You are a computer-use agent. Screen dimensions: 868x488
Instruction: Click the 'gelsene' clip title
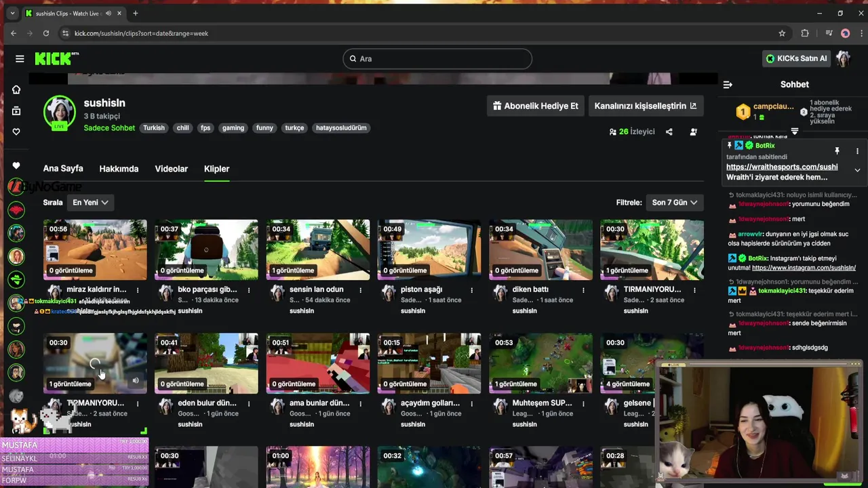637,403
